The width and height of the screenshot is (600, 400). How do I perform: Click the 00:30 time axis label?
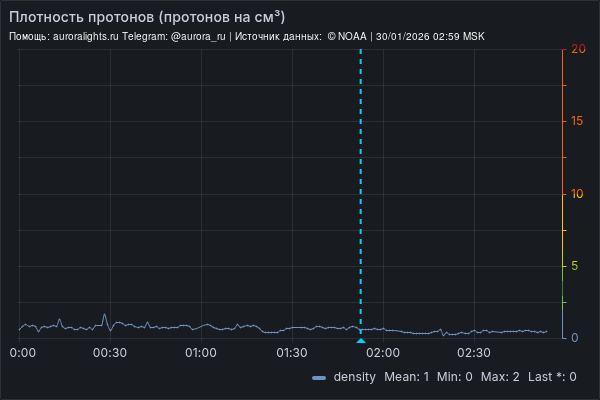[110, 353]
